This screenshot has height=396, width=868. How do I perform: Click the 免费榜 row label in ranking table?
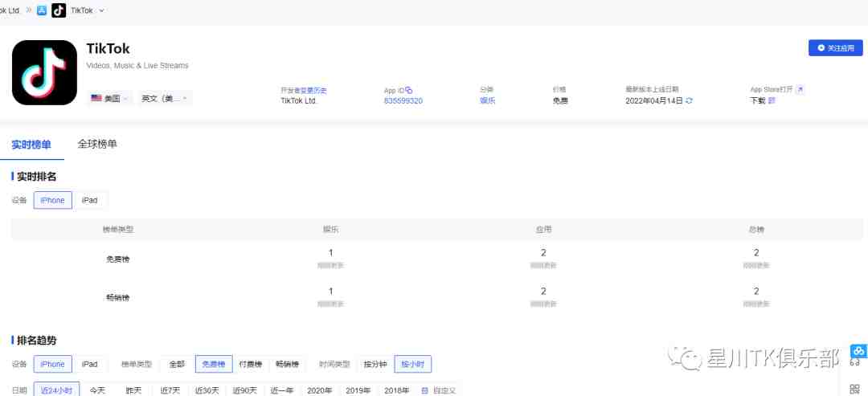point(118,259)
